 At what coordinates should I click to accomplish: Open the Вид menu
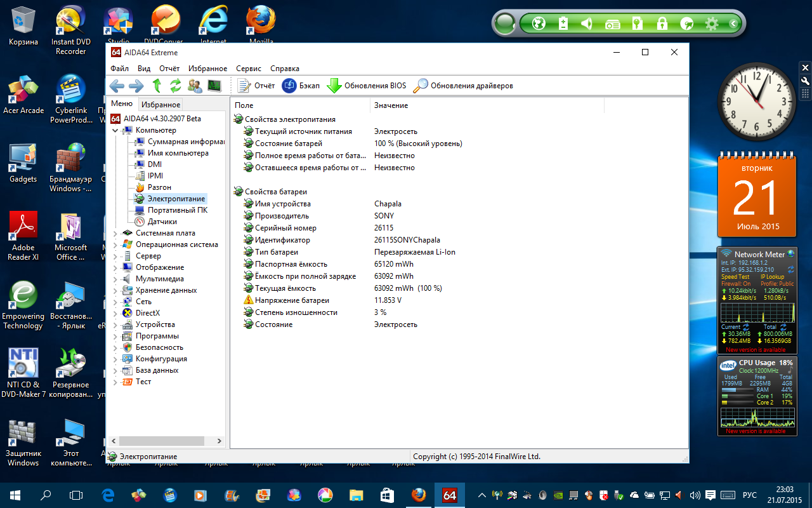[x=144, y=69]
